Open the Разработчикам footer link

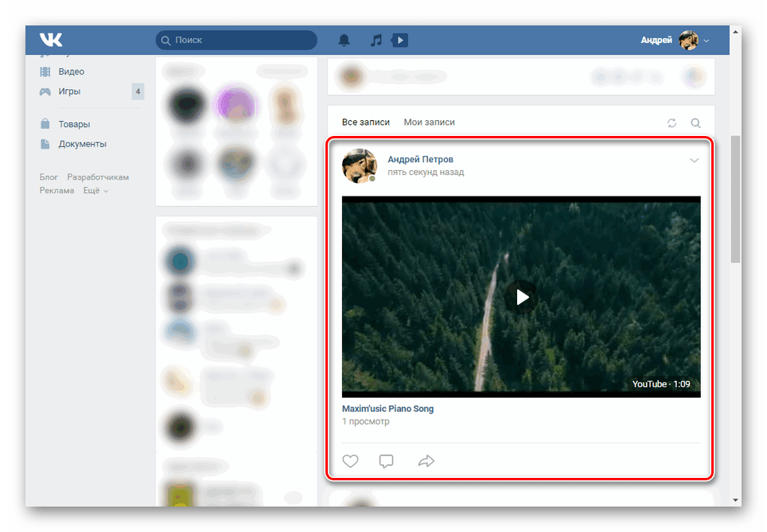(98, 177)
